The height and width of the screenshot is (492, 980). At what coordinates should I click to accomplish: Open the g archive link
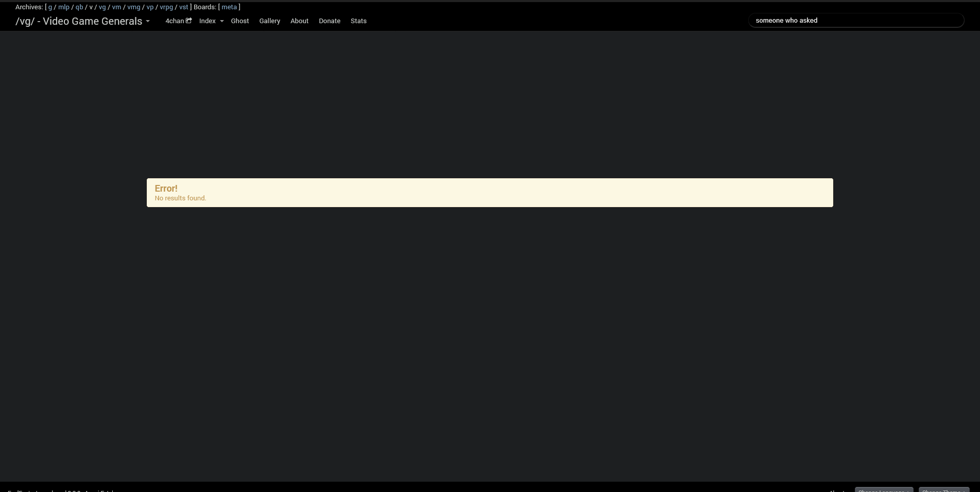(50, 7)
